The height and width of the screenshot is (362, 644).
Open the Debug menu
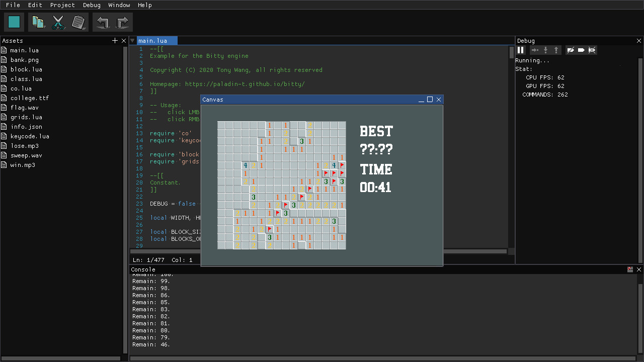92,5
